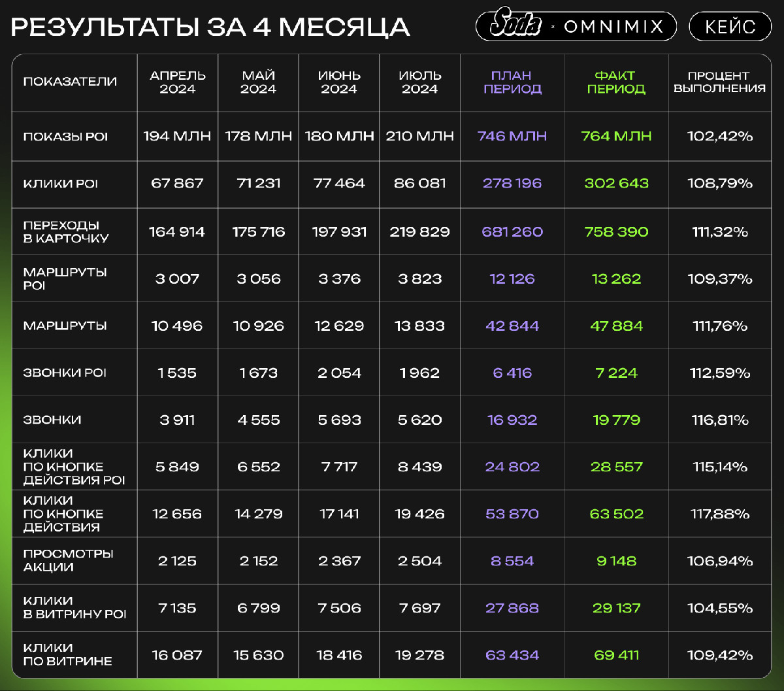Click the ПРОСМОТРЫ АКЦИИ row label
Screen dimensions: 784x691
tap(69, 560)
